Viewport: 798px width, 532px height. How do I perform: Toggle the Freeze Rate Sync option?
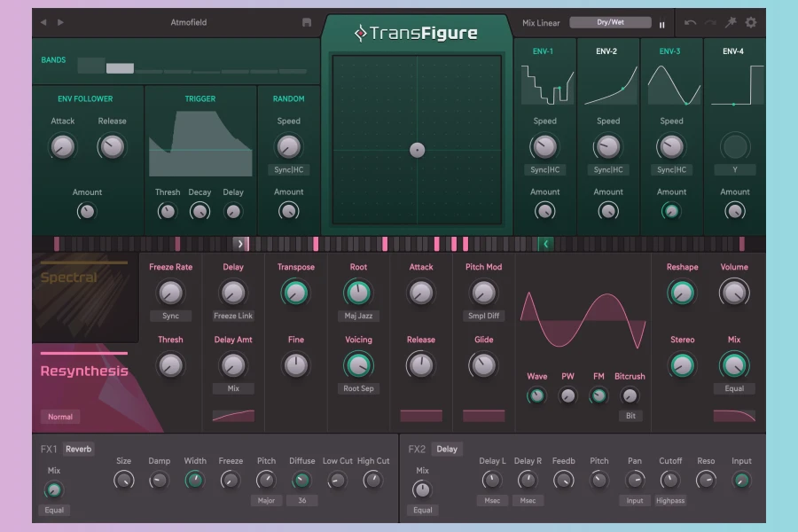click(x=170, y=316)
